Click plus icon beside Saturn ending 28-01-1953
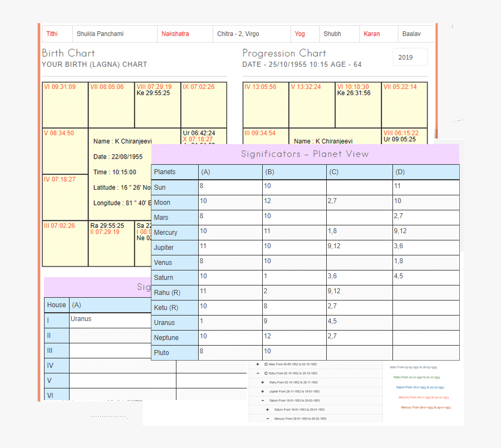Screen dimensions: 501x448 click(268, 409)
